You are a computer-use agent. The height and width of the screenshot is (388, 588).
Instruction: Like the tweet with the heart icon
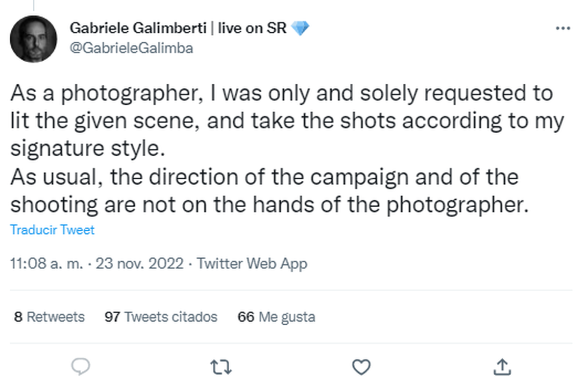point(361,366)
